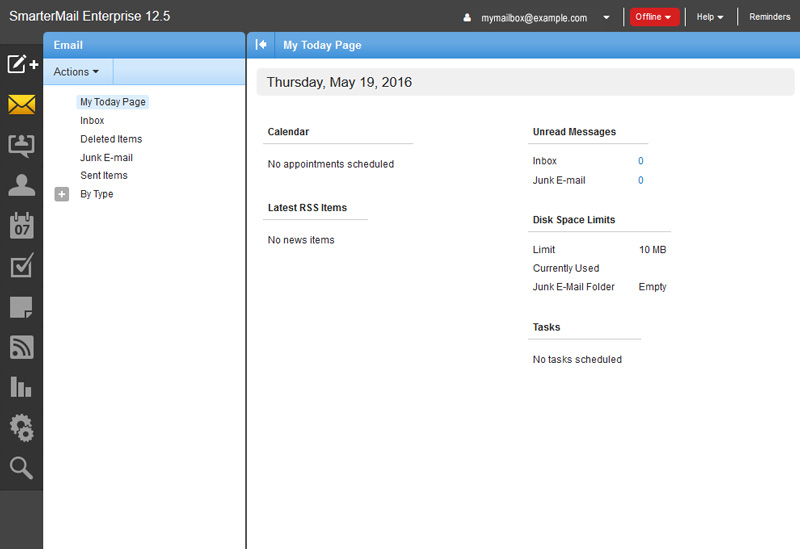
Task: Open Reminders from the top bar
Action: (769, 17)
